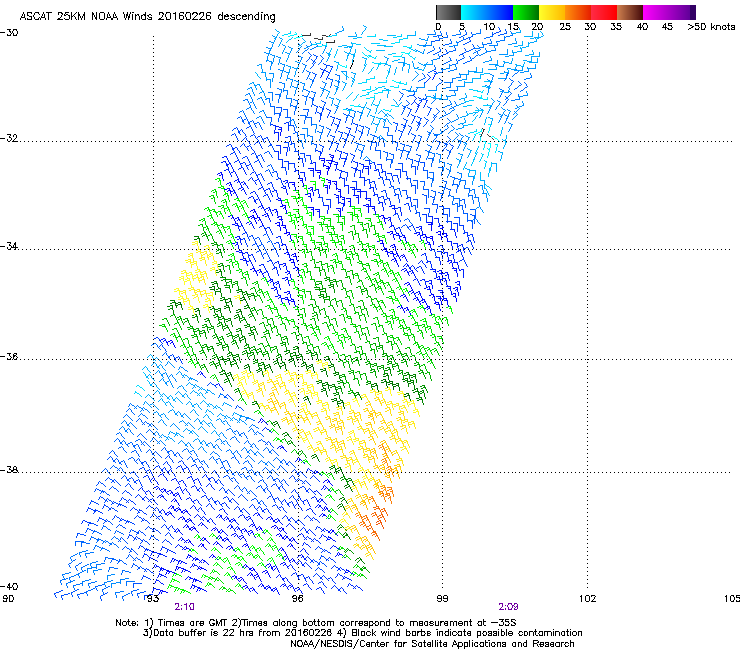740x650 pixels.
Task: Click the '>50 knots' legend label
Action: point(711,27)
